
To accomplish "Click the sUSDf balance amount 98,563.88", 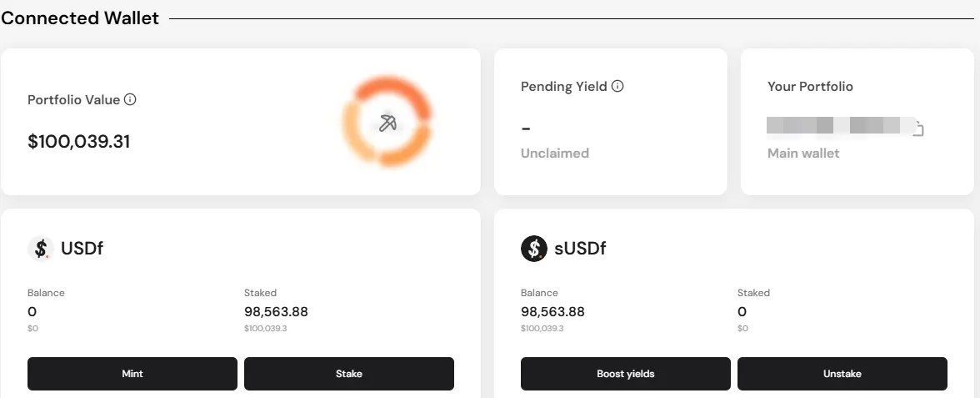I will (552, 312).
